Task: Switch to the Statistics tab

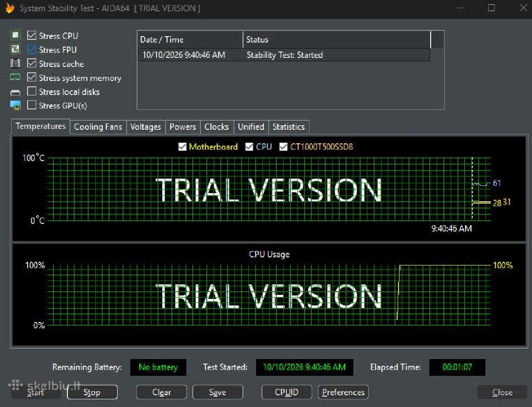Action: (289, 127)
